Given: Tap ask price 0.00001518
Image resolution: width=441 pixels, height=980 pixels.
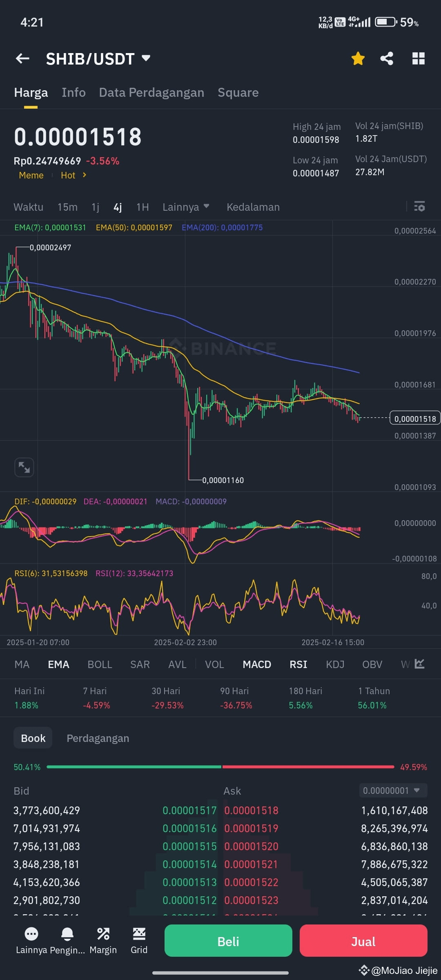Looking at the screenshot, I should click(251, 811).
